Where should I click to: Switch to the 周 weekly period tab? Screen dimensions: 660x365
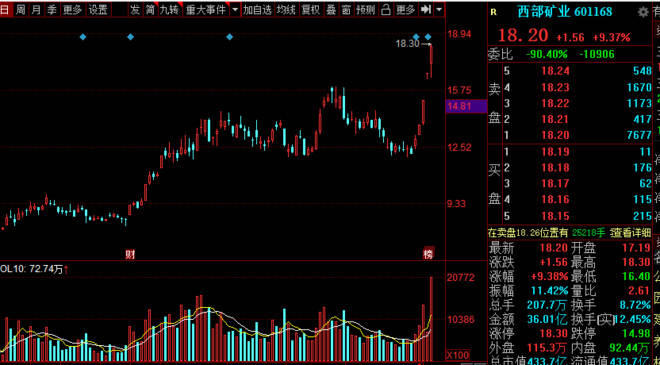tap(21, 9)
